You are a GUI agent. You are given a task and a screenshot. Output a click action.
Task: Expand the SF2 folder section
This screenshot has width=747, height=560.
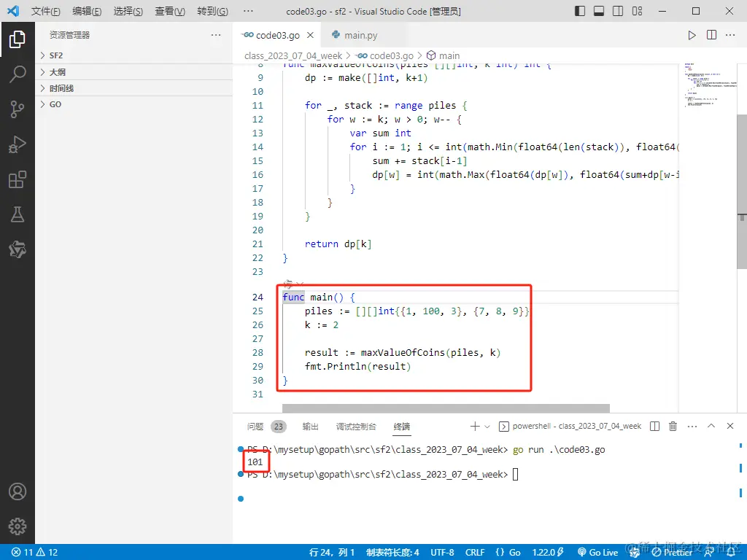point(134,55)
